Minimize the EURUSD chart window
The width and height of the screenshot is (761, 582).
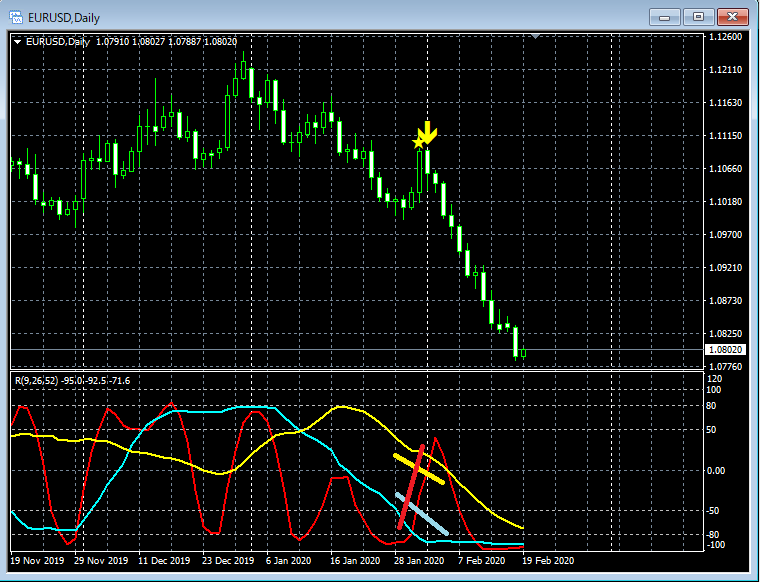[665, 17]
